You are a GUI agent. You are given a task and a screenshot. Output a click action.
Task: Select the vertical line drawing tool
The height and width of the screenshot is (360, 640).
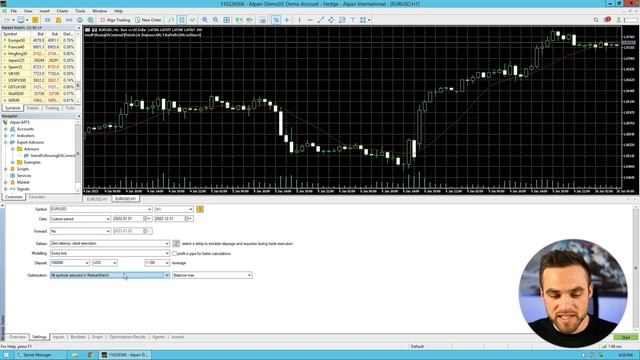click(x=299, y=20)
